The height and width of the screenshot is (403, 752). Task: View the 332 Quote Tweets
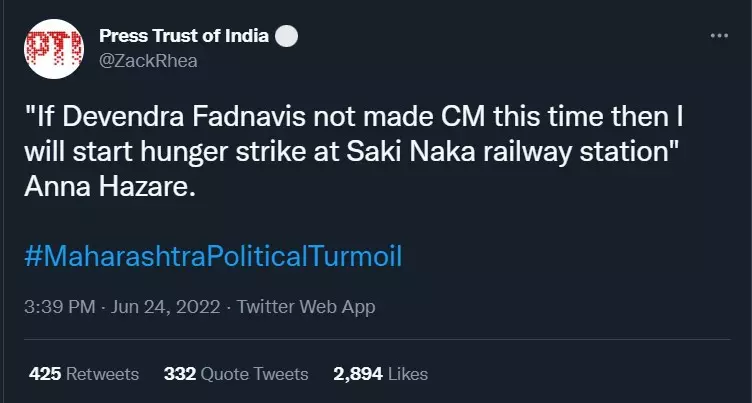(x=236, y=374)
